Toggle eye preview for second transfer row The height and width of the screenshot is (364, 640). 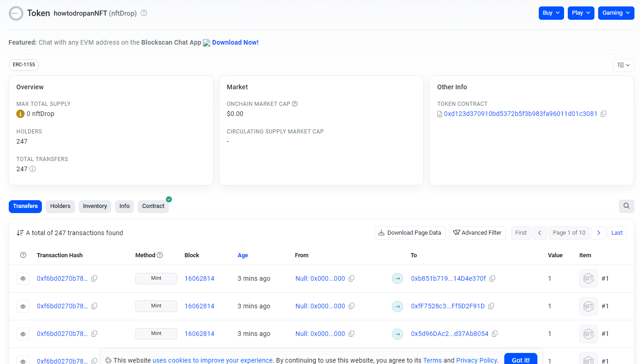(23, 306)
